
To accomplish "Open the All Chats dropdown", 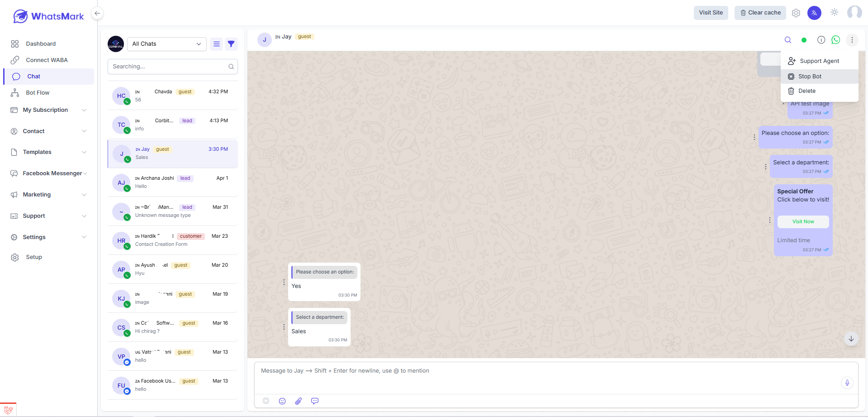I will [166, 44].
